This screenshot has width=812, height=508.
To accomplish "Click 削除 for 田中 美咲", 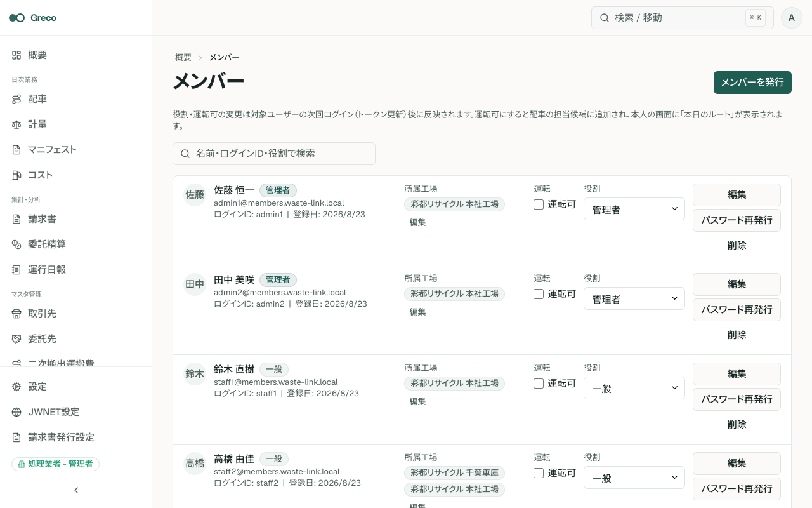I will click(737, 335).
